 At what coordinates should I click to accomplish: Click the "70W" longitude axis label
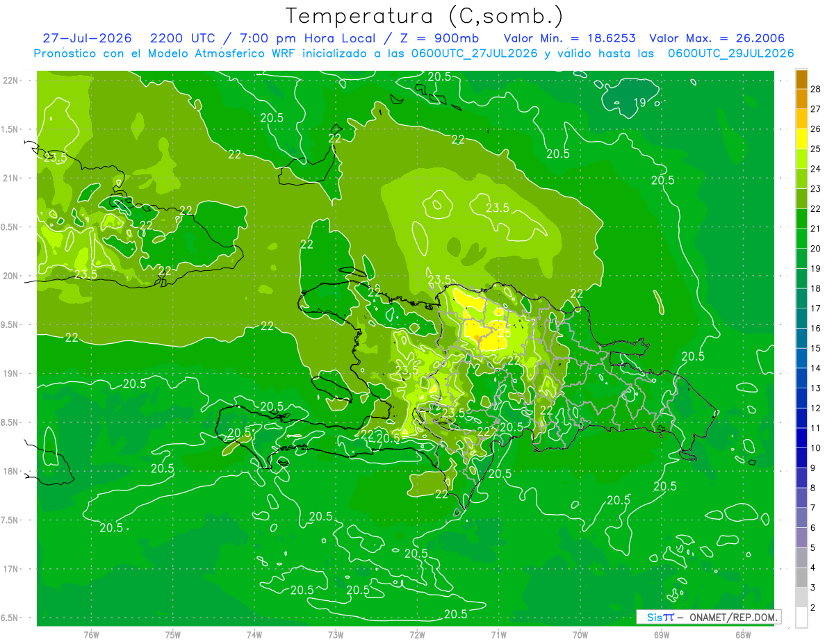point(580,635)
